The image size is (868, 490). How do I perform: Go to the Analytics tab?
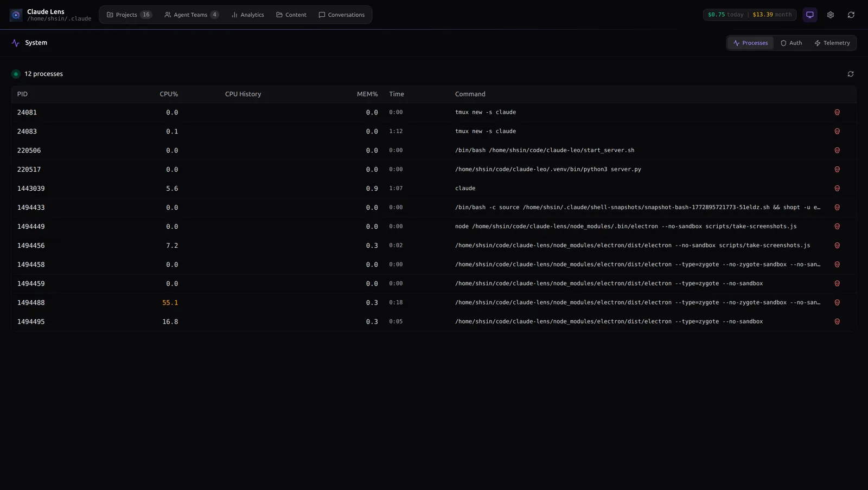(x=247, y=15)
